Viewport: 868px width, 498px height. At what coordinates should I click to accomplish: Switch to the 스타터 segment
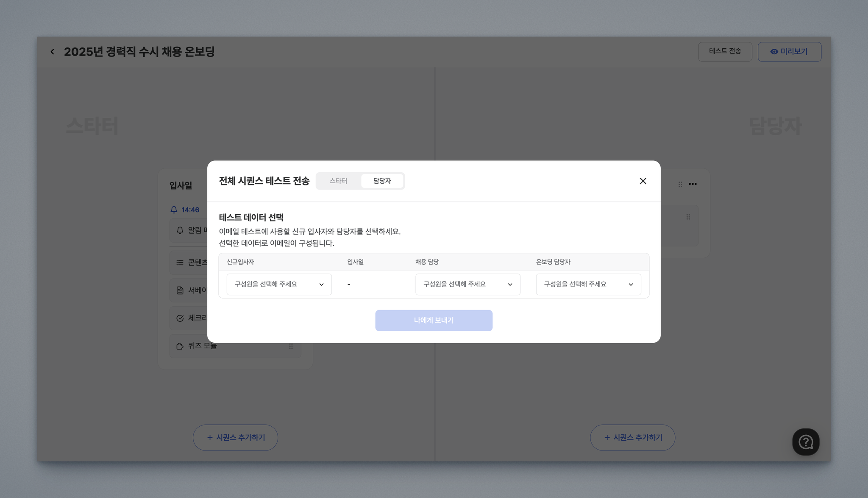tap(338, 181)
